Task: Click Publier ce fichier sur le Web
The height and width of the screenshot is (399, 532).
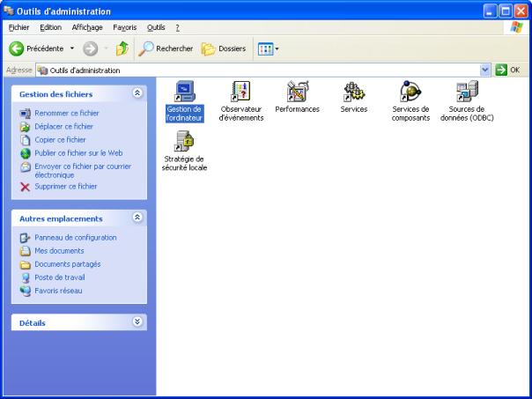Action: coord(78,153)
